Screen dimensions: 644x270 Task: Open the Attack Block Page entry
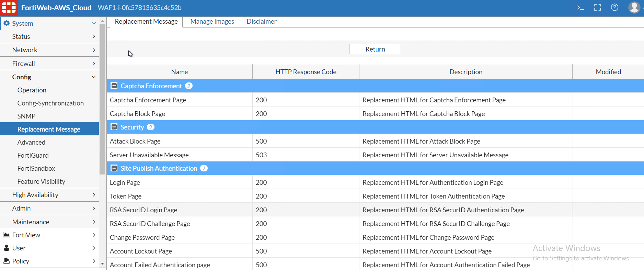[135, 141]
